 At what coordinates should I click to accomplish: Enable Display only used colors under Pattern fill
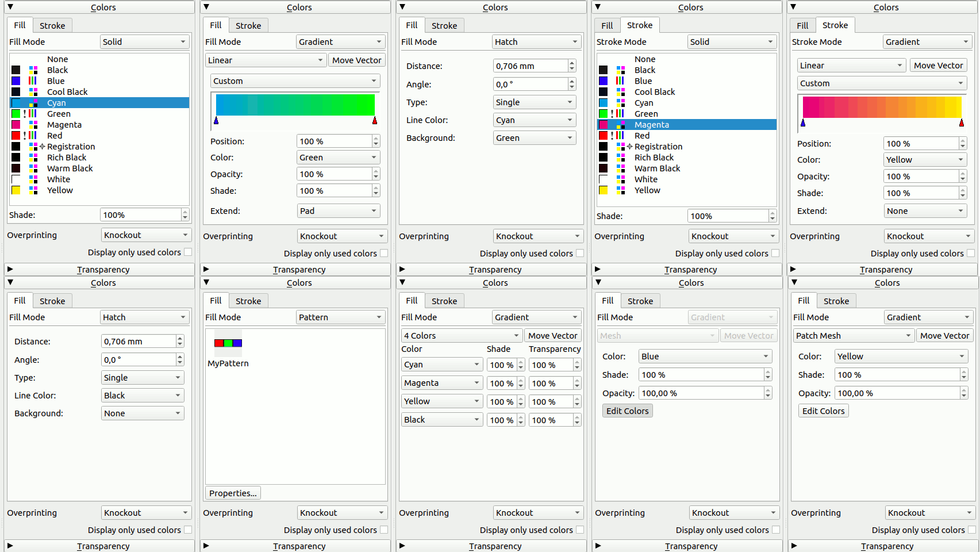click(384, 530)
